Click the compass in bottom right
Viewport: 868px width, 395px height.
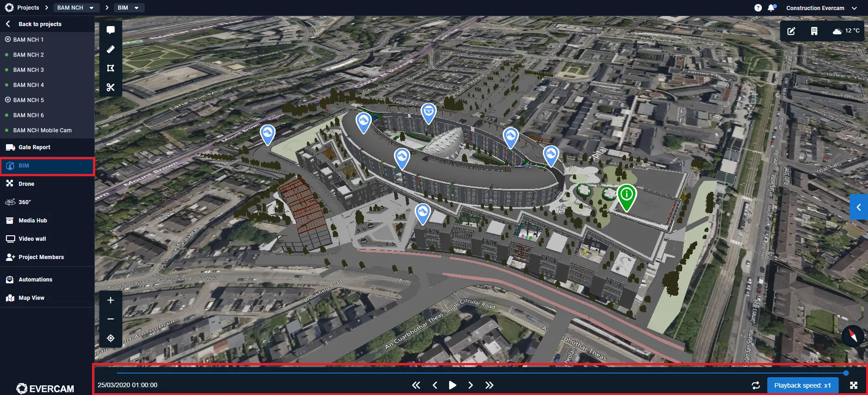click(852, 336)
